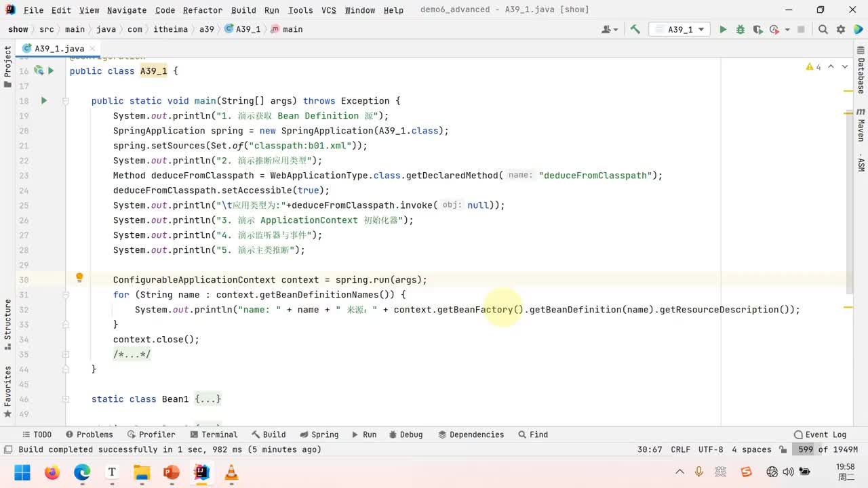This screenshot has height=488, width=868.
Task: Click fold end marker on line 33
Action: pos(66,325)
